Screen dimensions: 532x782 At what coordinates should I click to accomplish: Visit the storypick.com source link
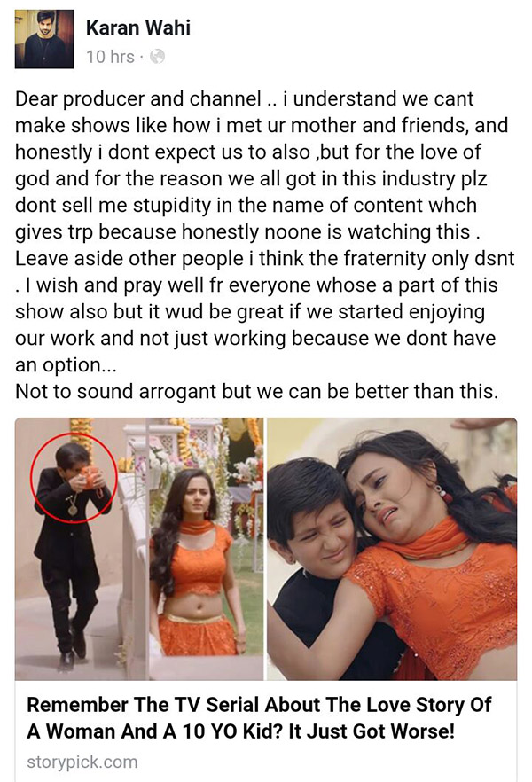click(82, 762)
